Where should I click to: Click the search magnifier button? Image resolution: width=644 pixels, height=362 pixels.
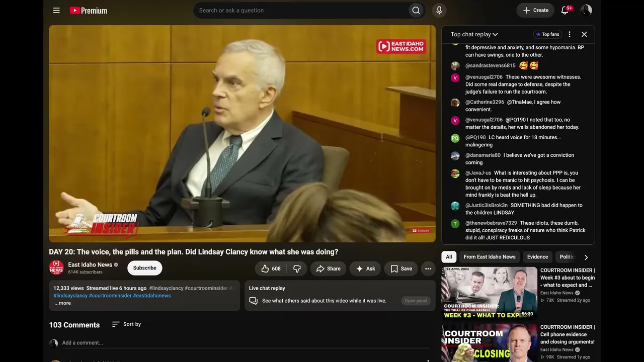[x=416, y=11]
